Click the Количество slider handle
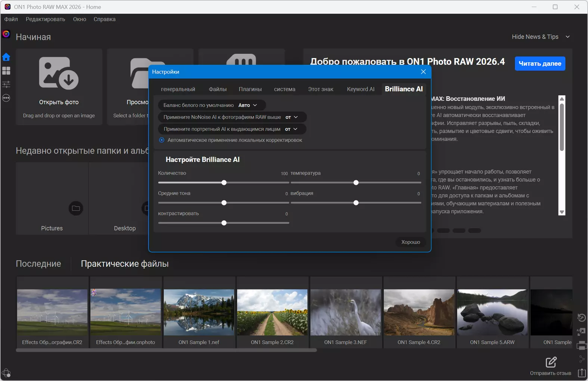588x381 pixels. (224, 183)
